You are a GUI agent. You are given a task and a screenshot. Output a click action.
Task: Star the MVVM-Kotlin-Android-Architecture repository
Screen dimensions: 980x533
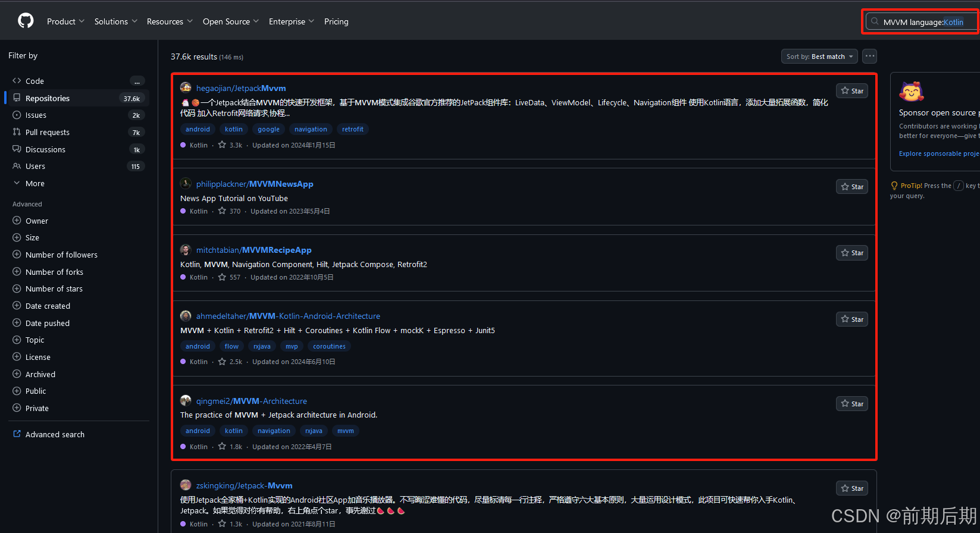pos(852,319)
